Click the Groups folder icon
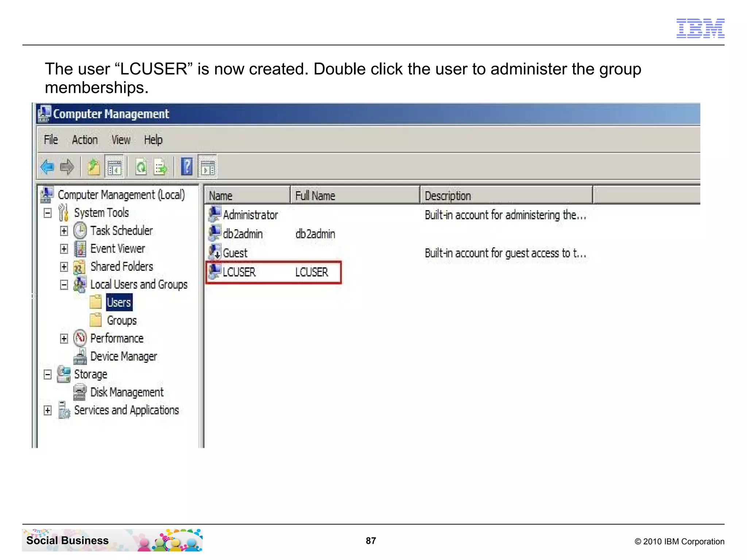Screen dimensions: 747x560 96,320
